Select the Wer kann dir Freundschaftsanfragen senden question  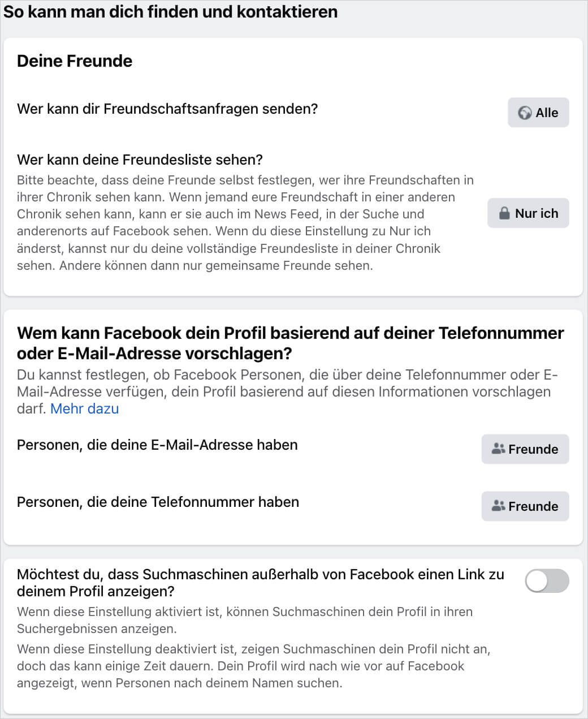tap(167, 109)
